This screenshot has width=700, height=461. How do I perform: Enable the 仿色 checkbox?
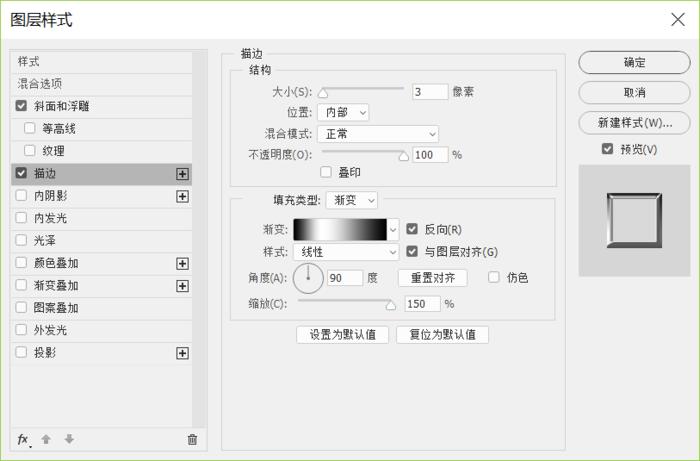tap(494, 277)
